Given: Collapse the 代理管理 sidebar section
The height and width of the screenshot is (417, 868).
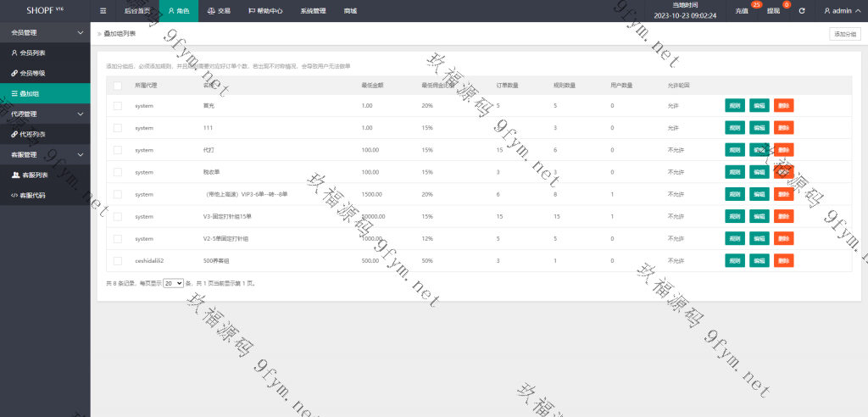Looking at the screenshot, I should (x=45, y=114).
